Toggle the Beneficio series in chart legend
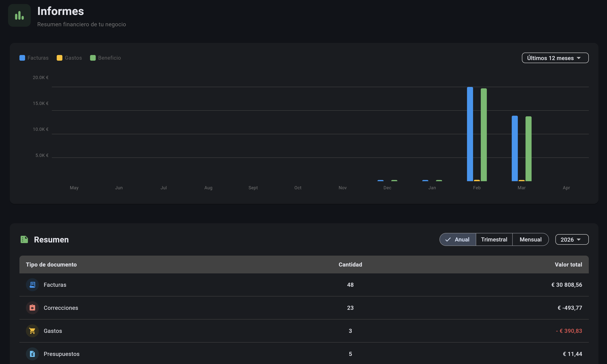Image resolution: width=607 pixels, height=364 pixels. pos(109,58)
